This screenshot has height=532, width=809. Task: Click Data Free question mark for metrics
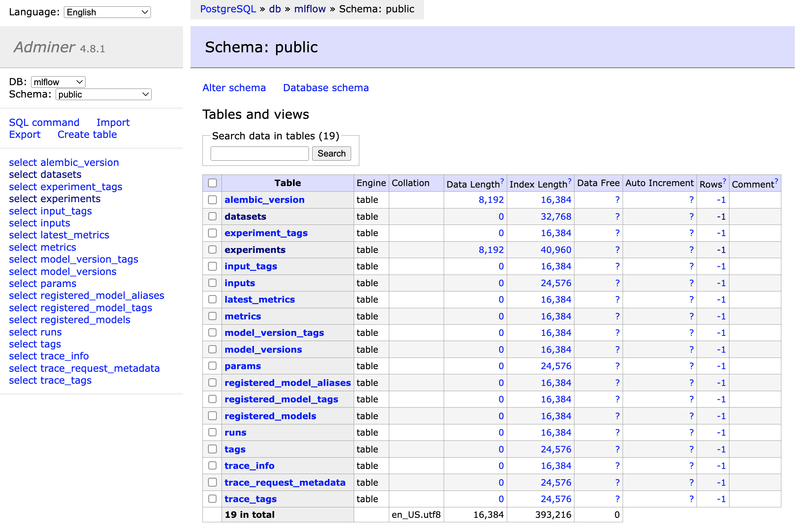coord(617,316)
